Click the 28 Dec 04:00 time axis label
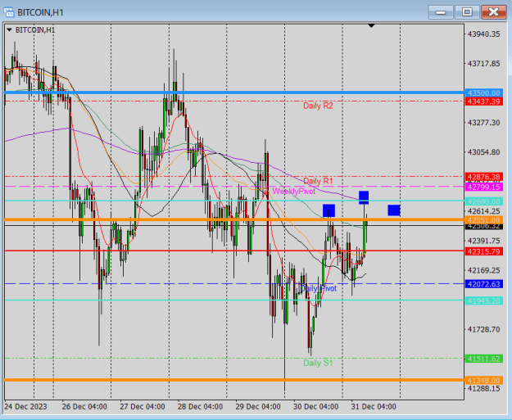Image resolution: width=512 pixels, height=420 pixels. click(x=200, y=407)
